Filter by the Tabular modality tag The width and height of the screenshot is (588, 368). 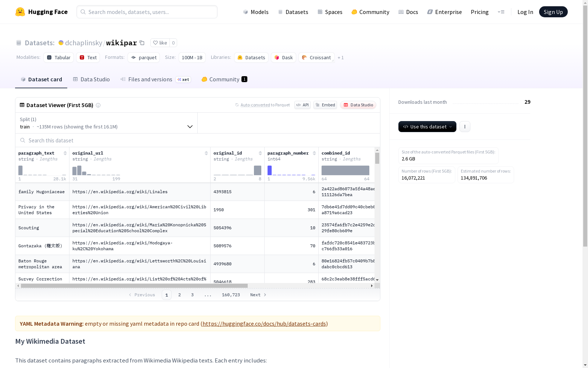[59, 57]
